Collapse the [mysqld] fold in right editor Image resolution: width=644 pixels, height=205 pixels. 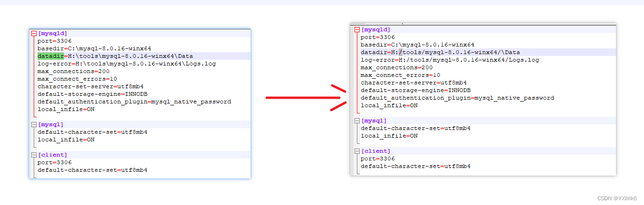tap(357, 29)
